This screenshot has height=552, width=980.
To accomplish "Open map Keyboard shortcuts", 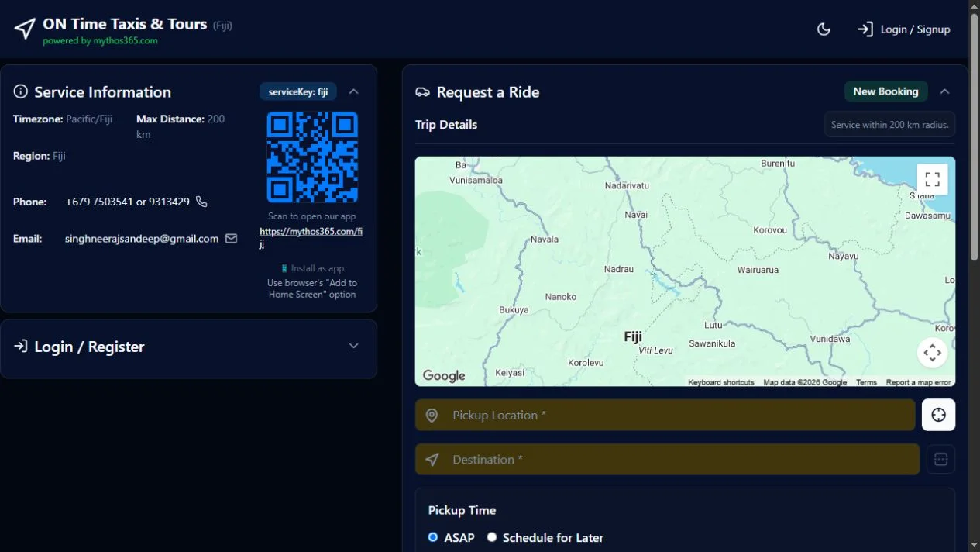I will (x=720, y=382).
